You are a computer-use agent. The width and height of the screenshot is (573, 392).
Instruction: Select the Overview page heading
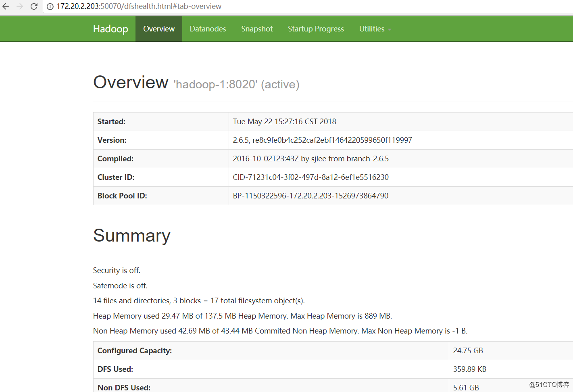click(131, 82)
